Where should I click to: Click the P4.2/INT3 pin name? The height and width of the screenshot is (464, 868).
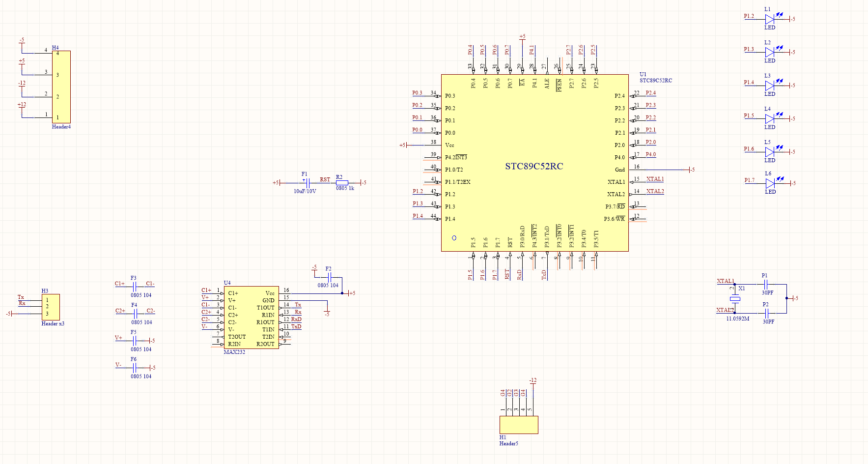coord(456,157)
